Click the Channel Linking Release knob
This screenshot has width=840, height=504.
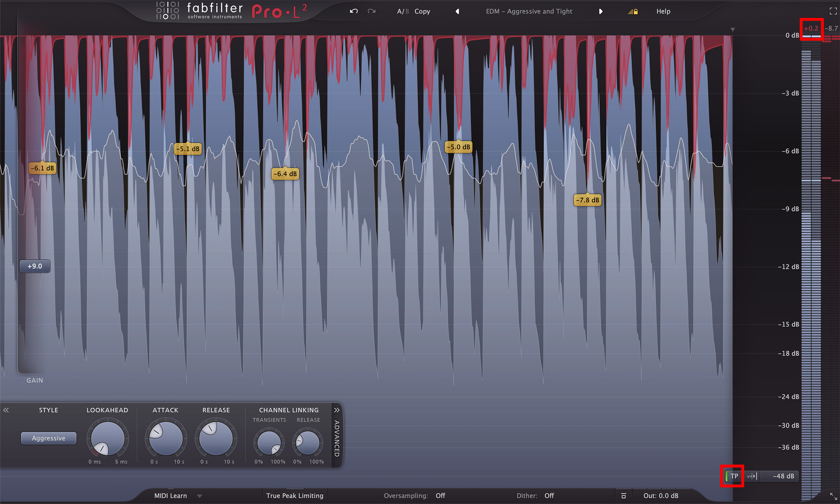(x=308, y=443)
